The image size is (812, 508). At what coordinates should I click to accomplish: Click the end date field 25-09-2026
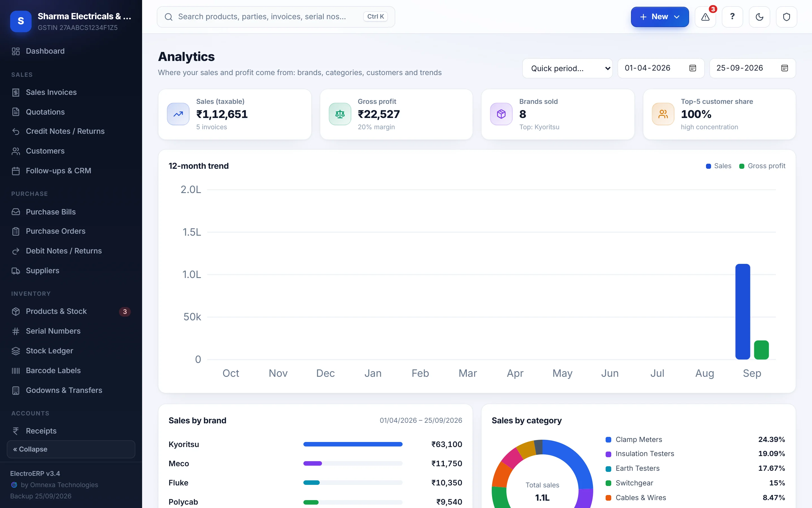[752, 68]
